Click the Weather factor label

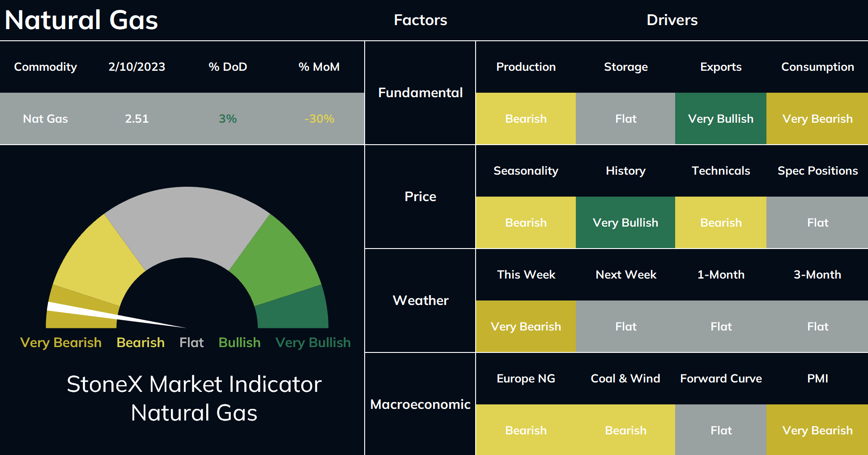[x=420, y=300]
